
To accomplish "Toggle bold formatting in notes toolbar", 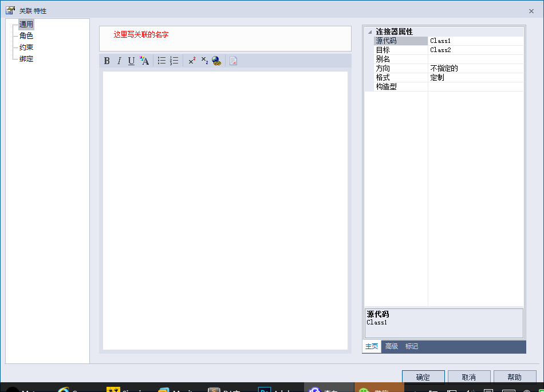I will click(107, 61).
